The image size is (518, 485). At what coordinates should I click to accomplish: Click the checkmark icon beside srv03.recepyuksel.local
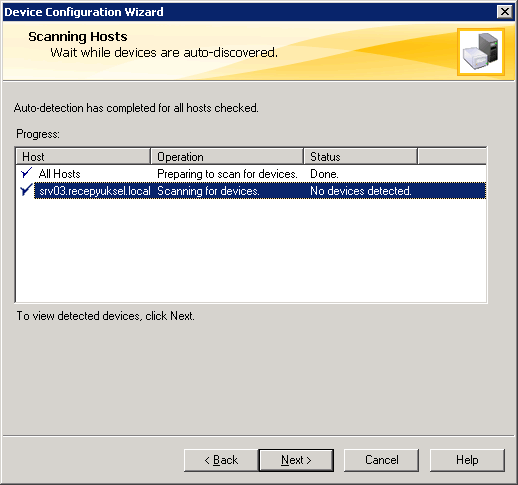(26, 190)
